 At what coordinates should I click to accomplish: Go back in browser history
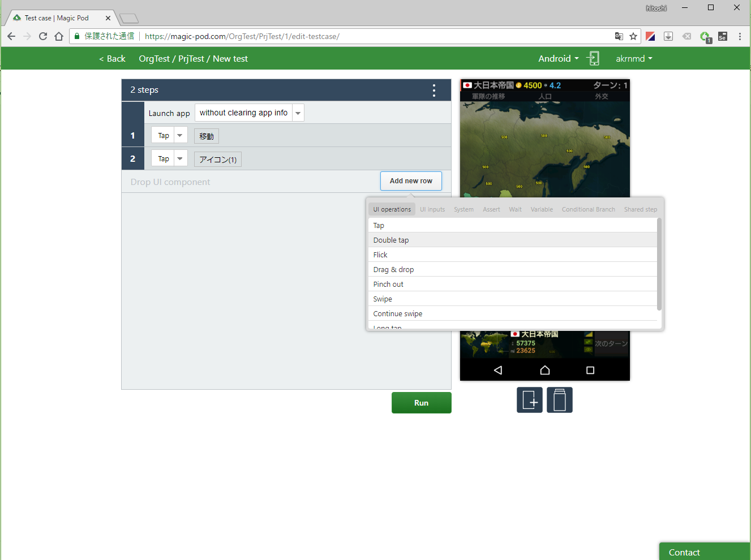pyautogui.click(x=11, y=36)
